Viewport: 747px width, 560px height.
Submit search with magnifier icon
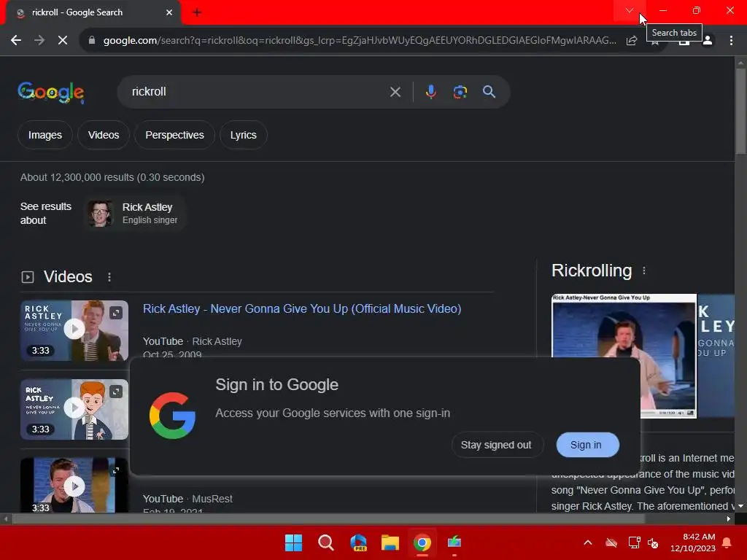[489, 92]
